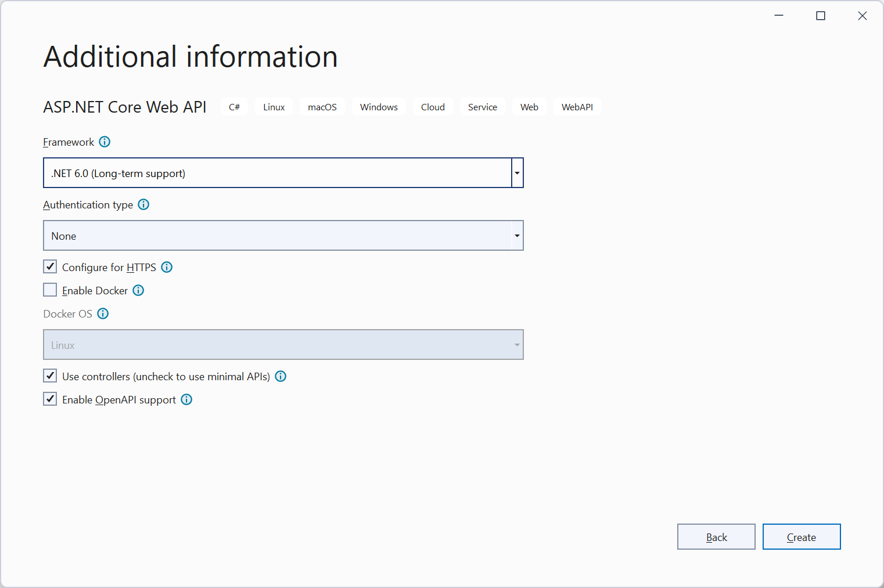Click the WebAPI tag label
The height and width of the screenshot is (588, 884).
tap(577, 107)
